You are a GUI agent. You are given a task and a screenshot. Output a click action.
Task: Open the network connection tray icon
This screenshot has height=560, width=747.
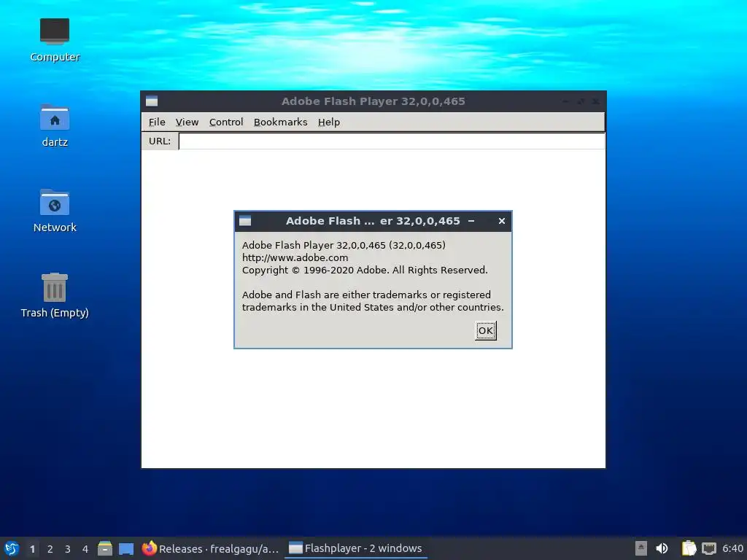709,548
